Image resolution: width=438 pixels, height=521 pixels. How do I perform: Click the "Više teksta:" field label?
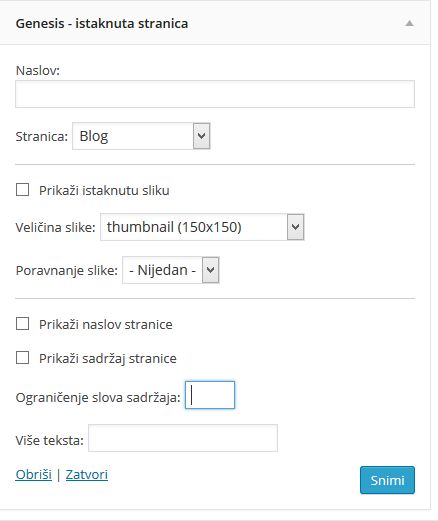pos(50,440)
